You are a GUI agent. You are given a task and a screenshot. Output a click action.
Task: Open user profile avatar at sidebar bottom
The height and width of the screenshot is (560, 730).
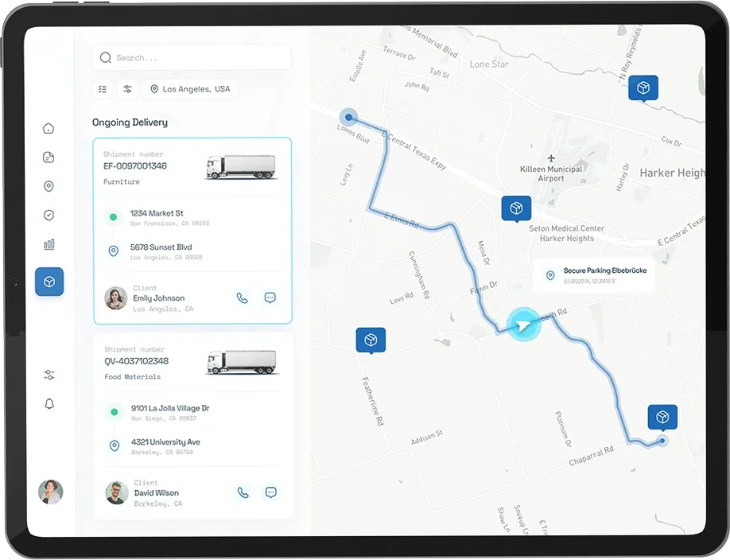pos(50,492)
